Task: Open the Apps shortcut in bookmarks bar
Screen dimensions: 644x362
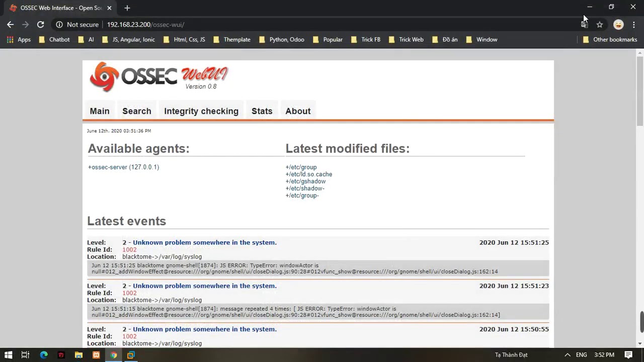Action: click(x=19, y=39)
